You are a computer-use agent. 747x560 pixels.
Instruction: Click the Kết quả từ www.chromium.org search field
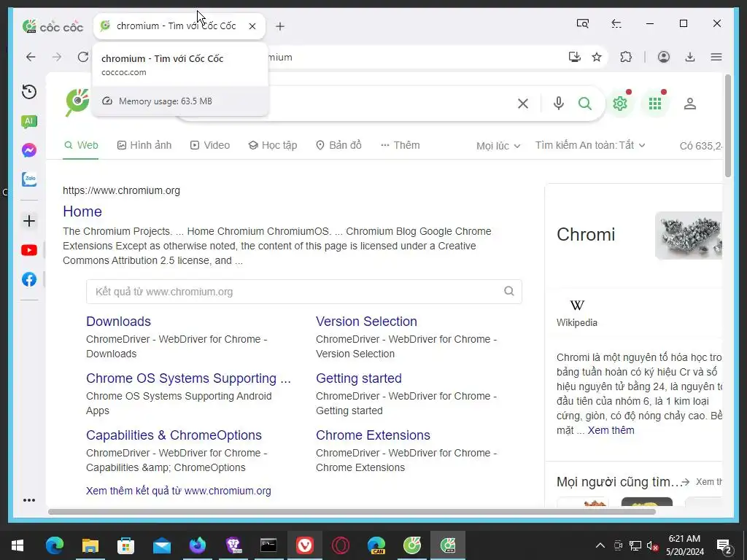coord(304,292)
